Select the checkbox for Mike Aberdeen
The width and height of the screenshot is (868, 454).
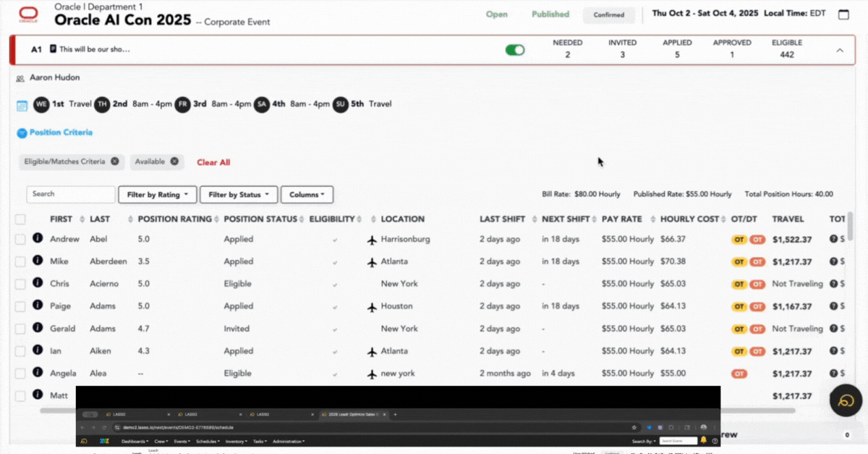20,262
